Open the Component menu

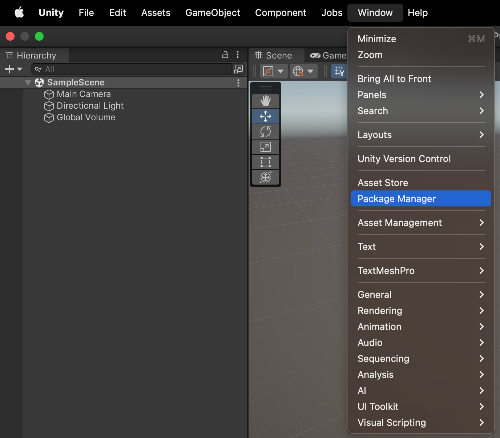[x=280, y=13]
